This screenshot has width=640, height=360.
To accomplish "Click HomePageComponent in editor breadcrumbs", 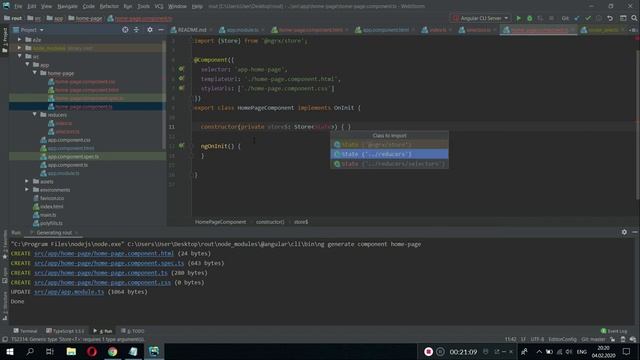I will tap(220, 222).
